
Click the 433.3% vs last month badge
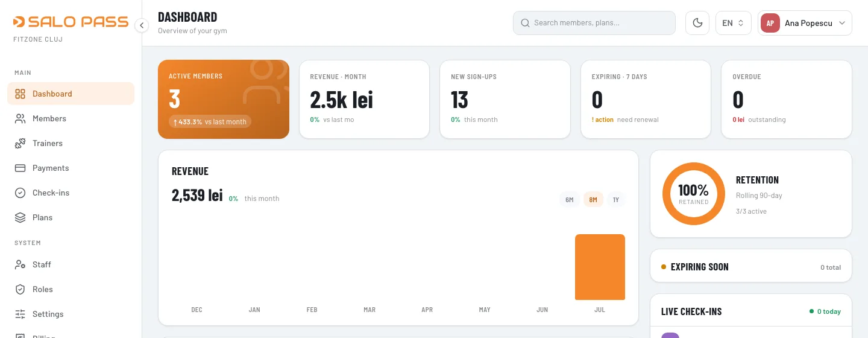coord(210,122)
